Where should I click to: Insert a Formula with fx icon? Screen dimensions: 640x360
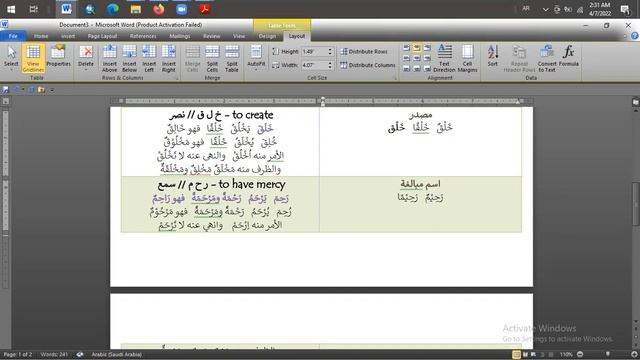(569, 56)
